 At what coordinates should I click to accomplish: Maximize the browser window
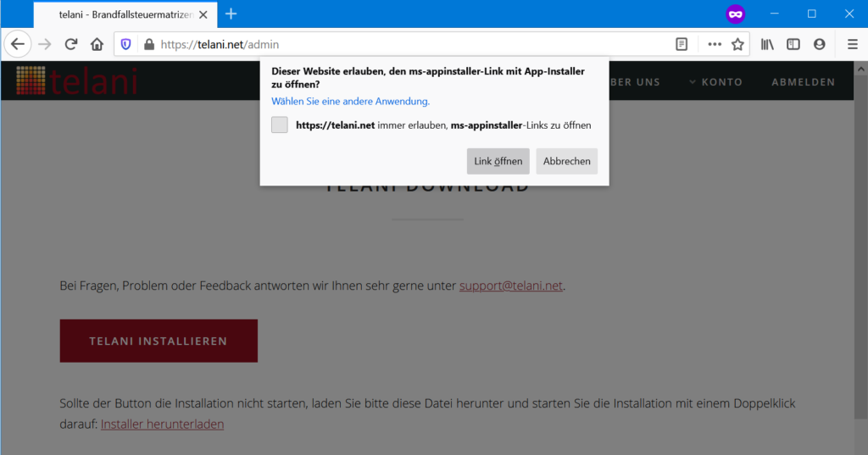(811, 14)
